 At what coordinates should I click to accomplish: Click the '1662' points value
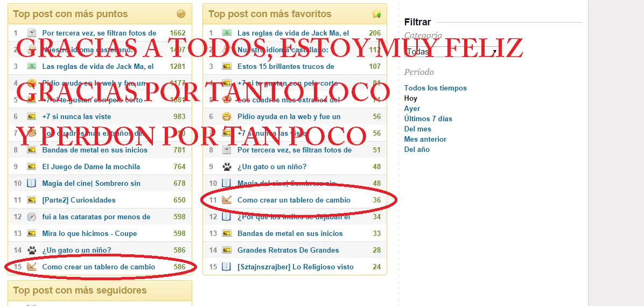tap(178, 33)
